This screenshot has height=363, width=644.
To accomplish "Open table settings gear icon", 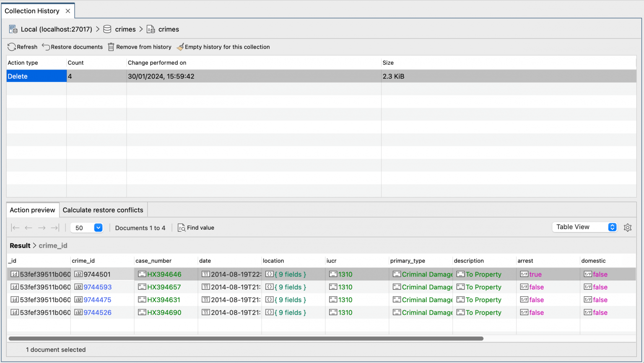I will [x=627, y=228].
